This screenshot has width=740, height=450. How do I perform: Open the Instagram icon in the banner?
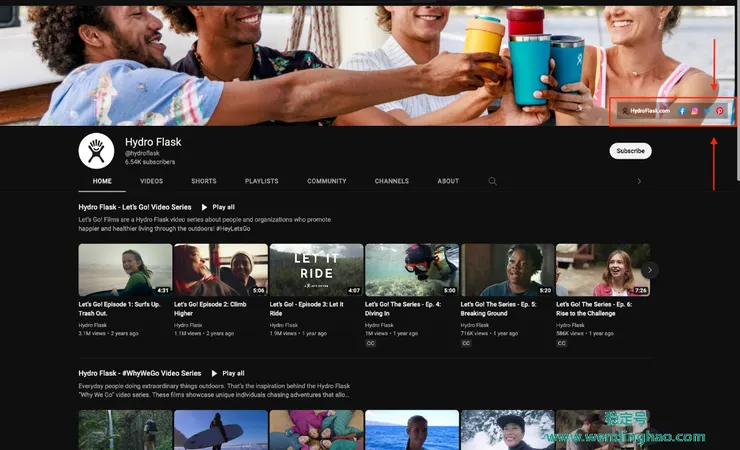click(x=695, y=111)
